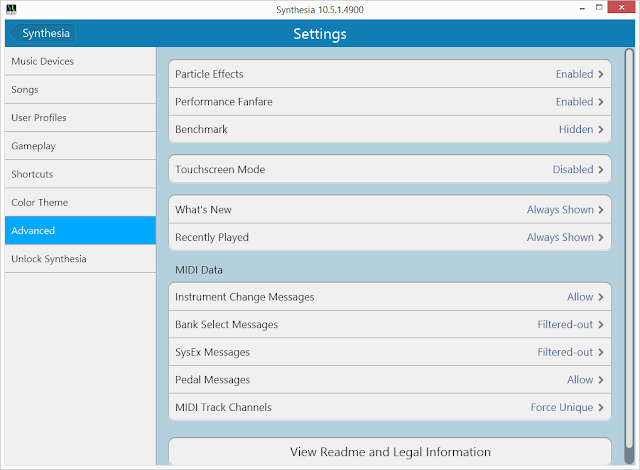Viewport: 640px width, 470px height.
Task: Click the chevron on MIDI Track Channels row
Action: pyautogui.click(x=601, y=408)
